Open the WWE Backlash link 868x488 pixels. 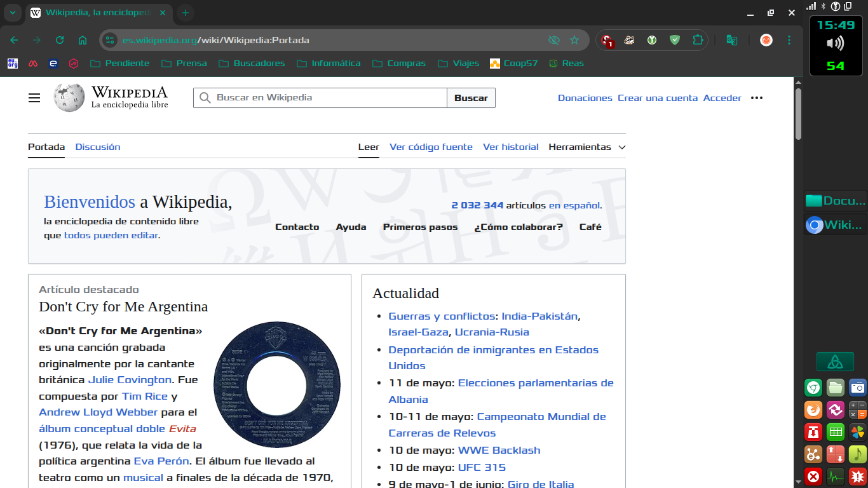tap(499, 450)
